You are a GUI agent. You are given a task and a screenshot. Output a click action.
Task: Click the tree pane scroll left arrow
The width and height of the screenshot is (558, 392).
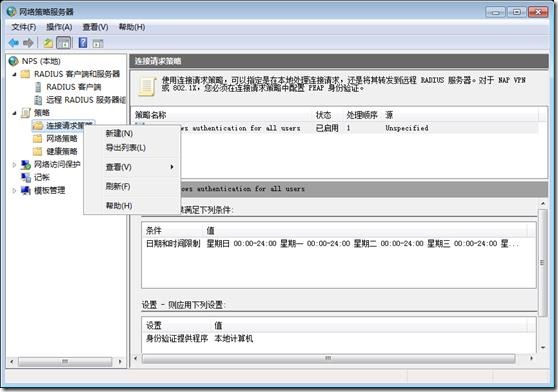point(12,362)
